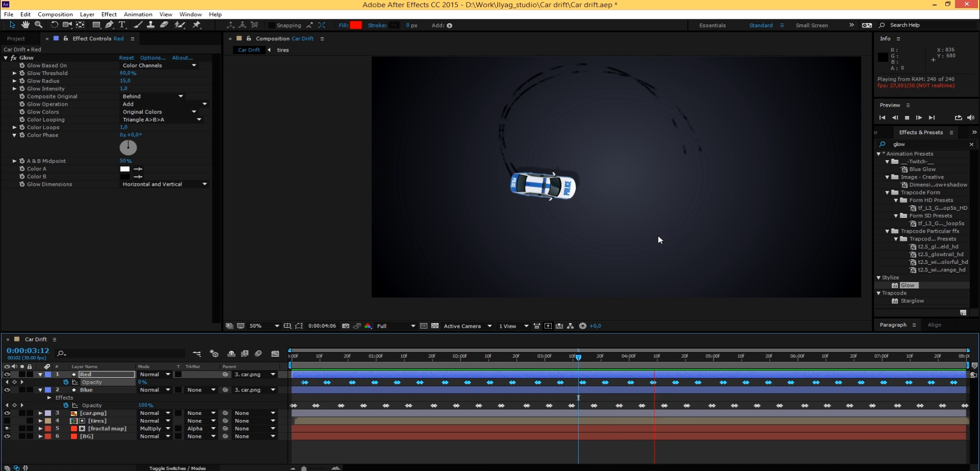The width and height of the screenshot is (980, 471).
Task: Reset the Glow effect
Action: (126, 58)
